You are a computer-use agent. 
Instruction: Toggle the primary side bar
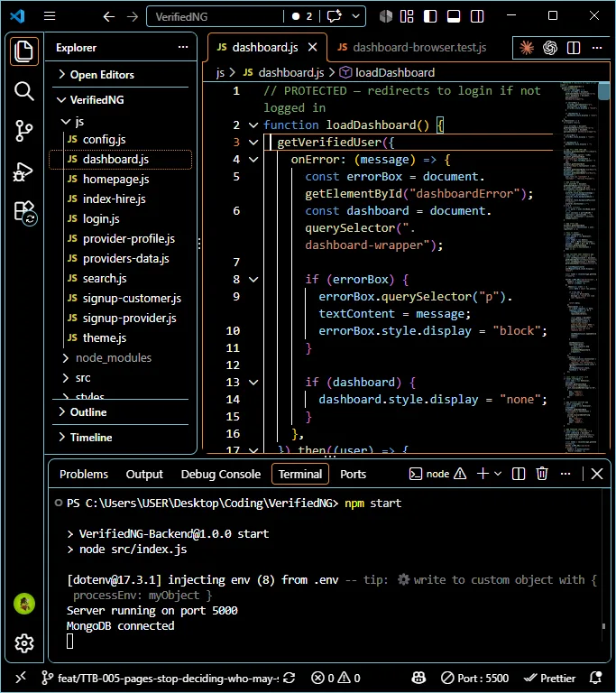click(430, 16)
